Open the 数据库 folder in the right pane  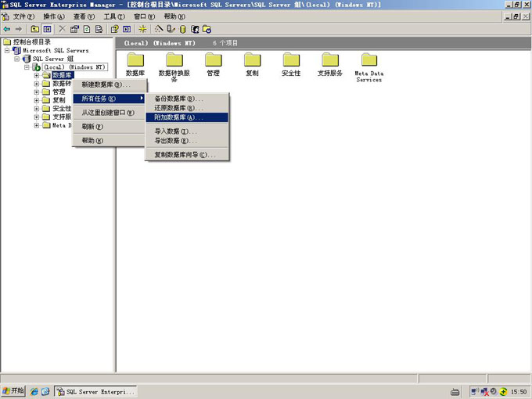tap(135, 64)
